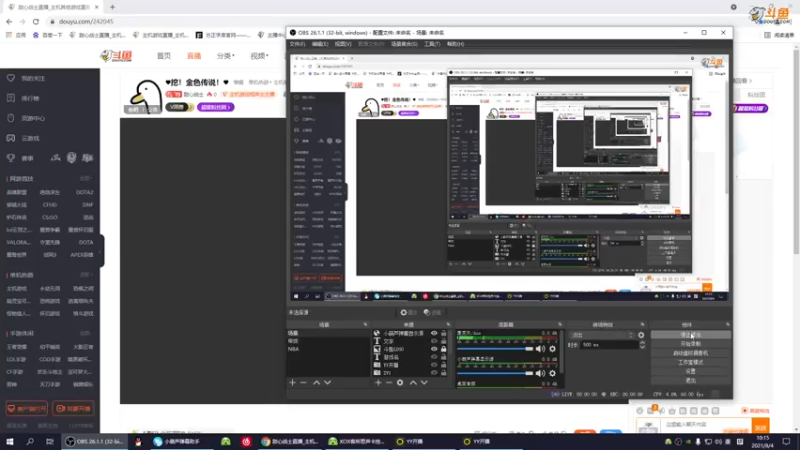Click the OBS taskbar button
Screen dimensions: 800x450
[x=95, y=441]
